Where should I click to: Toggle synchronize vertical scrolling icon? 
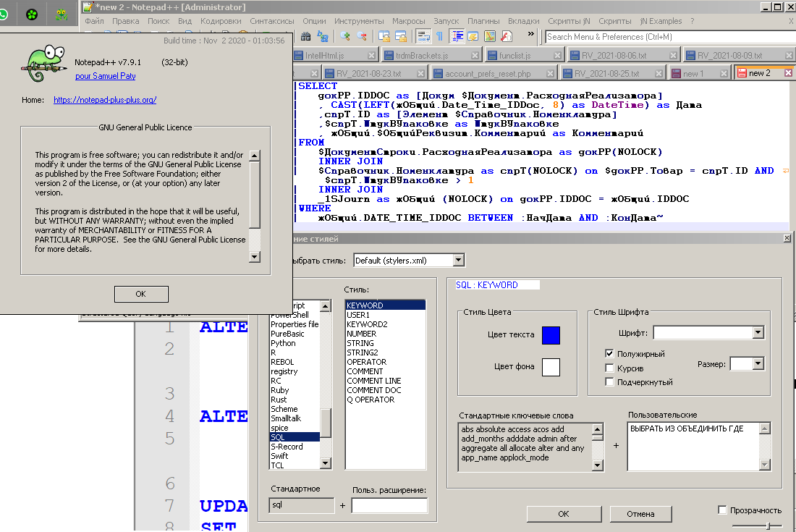384,36
